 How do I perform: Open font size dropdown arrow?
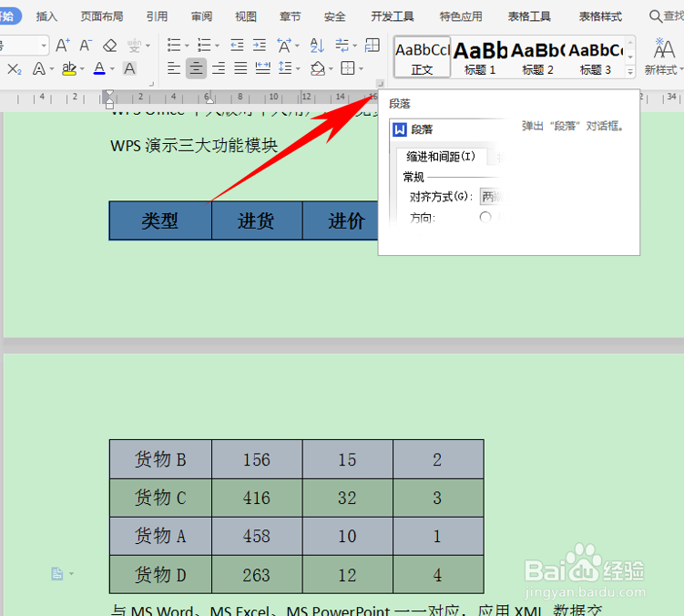[44, 46]
